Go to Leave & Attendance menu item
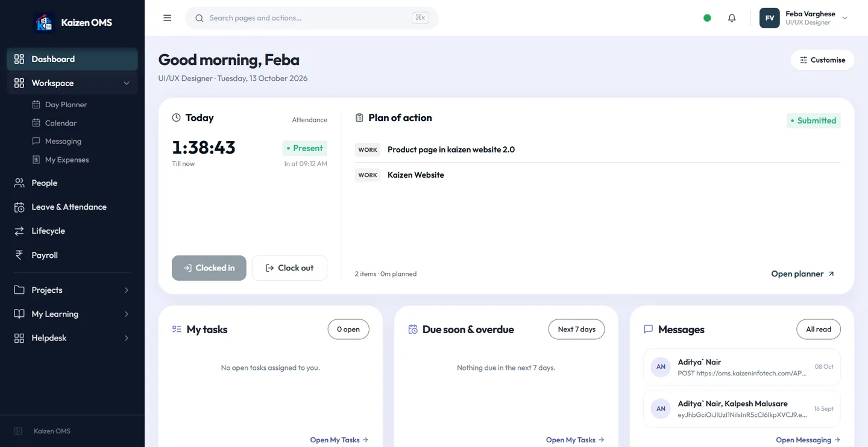 [x=72, y=207]
